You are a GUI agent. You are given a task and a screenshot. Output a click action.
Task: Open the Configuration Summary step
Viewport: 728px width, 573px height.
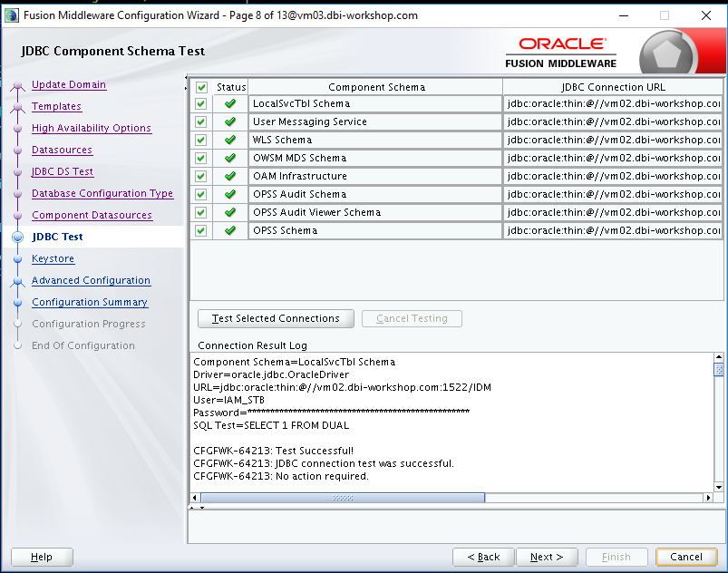pos(90,302)
